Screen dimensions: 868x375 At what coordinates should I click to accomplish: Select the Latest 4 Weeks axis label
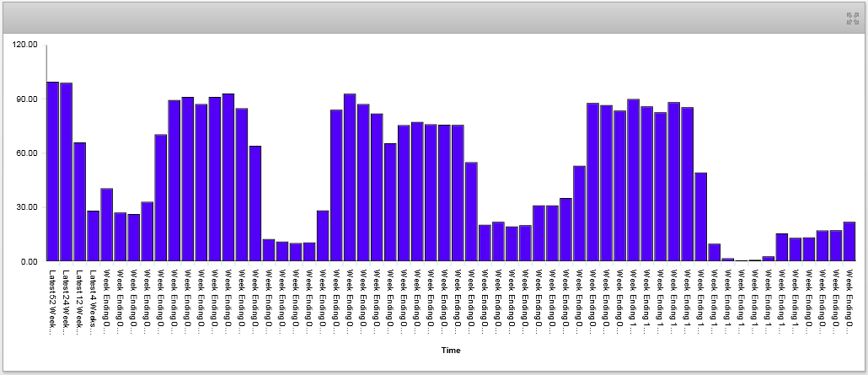coord(93,300)
